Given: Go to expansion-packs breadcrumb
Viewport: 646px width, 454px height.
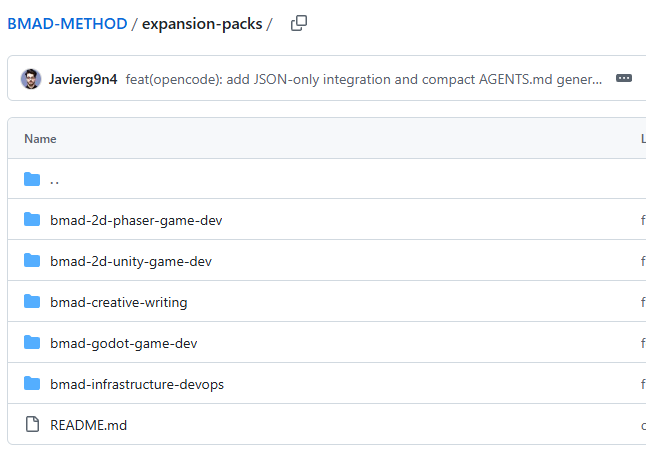Looking at the screenshot, I should pyautogui.click(x=201, y=23).
